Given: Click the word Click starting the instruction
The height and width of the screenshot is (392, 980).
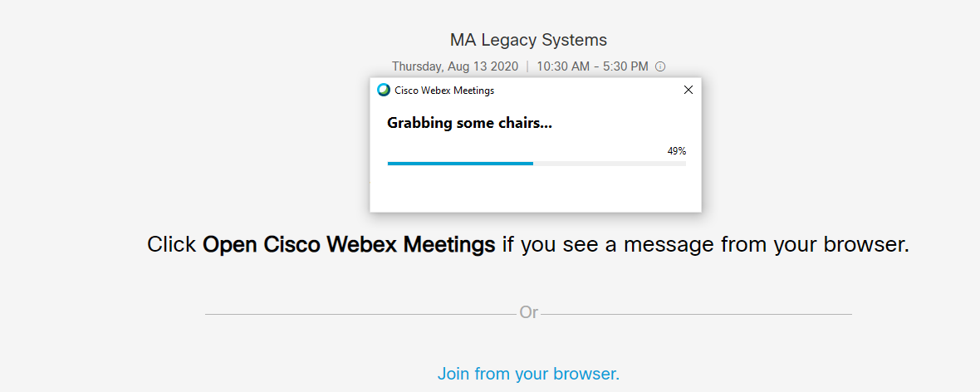Looking at the screenshot, I should point(172,244).
